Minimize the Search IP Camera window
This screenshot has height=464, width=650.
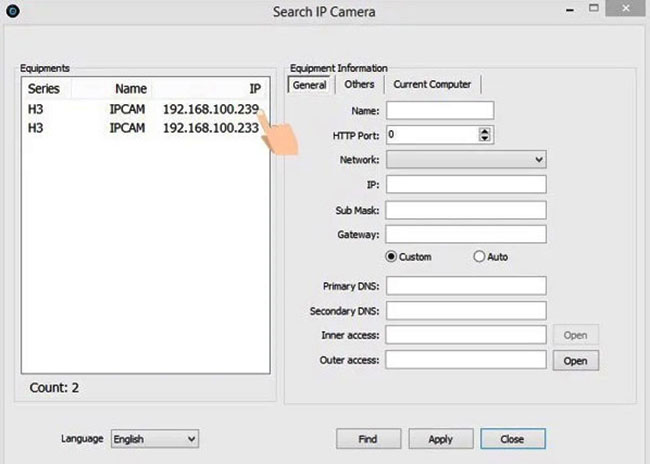[x=570, y=9]
